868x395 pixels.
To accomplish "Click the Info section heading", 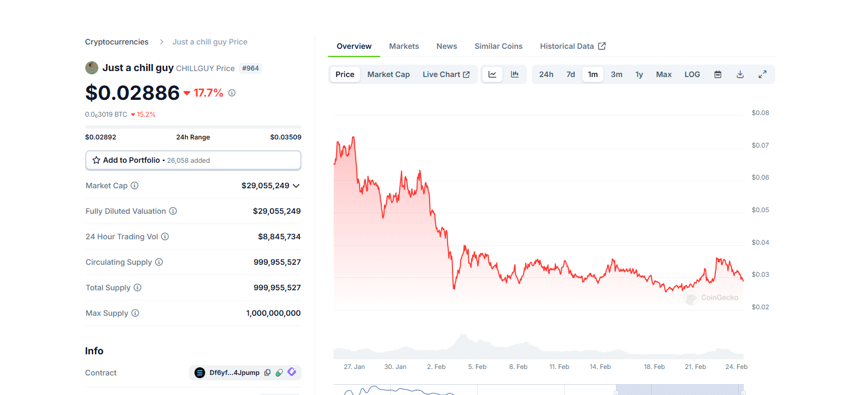I will (94, 351).
